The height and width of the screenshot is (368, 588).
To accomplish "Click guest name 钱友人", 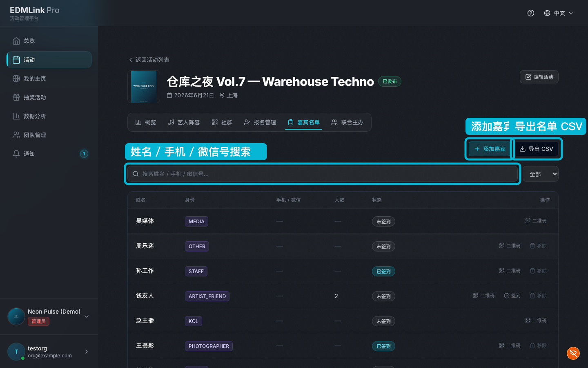I will pyautogui.click(x=145, y=296).
